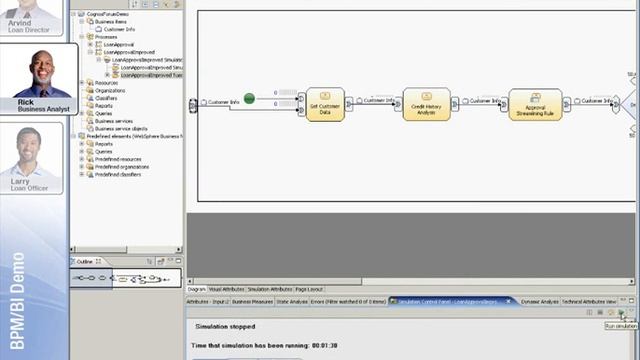Click the process input port on the diagram's left border
Viewport: 640px width, 360px height.
pyautogui.click(x=193, y=106)
